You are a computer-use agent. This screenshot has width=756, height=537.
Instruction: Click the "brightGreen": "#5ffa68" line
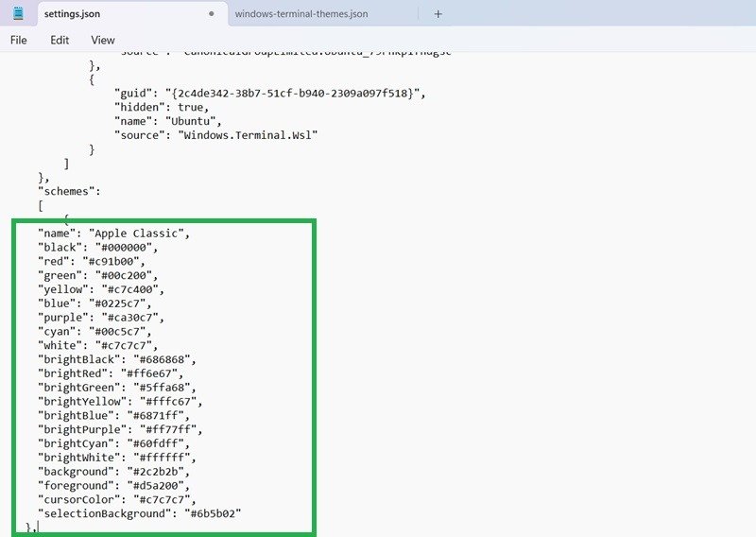[x=117, y=388]
